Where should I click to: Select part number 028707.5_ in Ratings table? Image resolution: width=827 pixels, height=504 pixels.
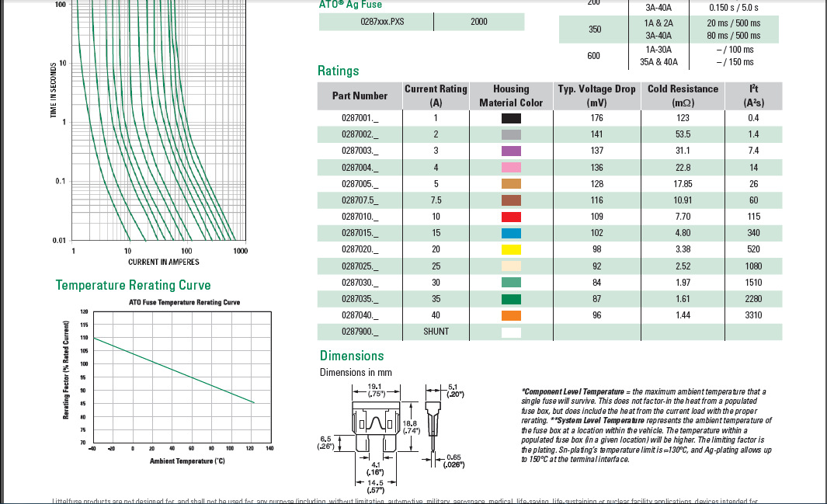[x=360, y=200]
